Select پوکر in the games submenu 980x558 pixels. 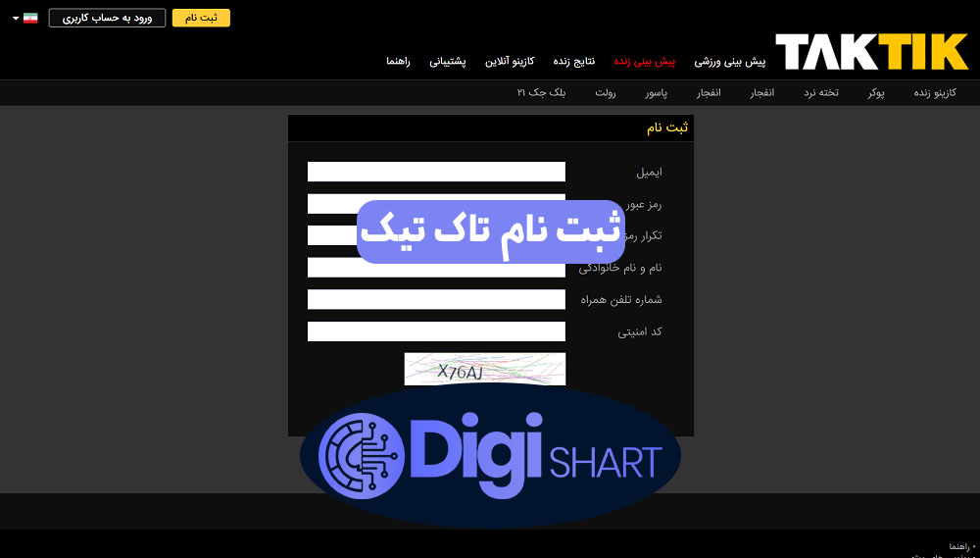pos(875,93)
